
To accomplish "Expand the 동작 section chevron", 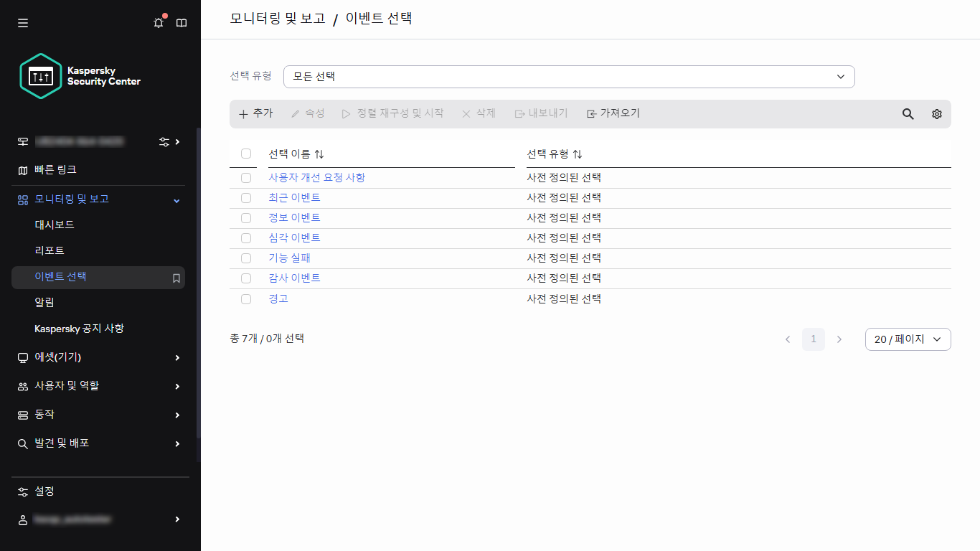I will tap(177, 415).
